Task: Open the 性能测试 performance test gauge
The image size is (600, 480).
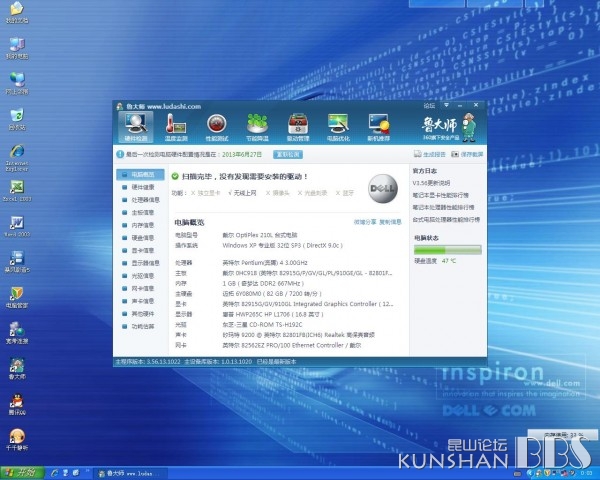Action: pyautogui.click(x=217, y=127)
